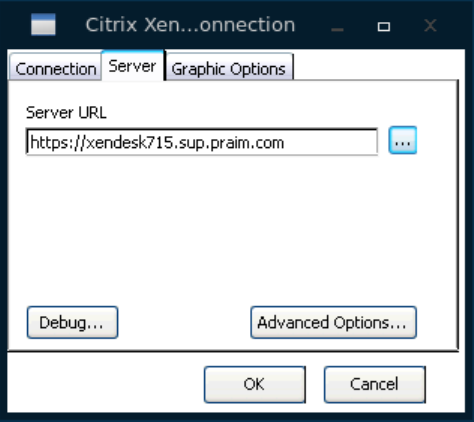
Task: Open the Graphic Options tab
Action: [229, 67]
